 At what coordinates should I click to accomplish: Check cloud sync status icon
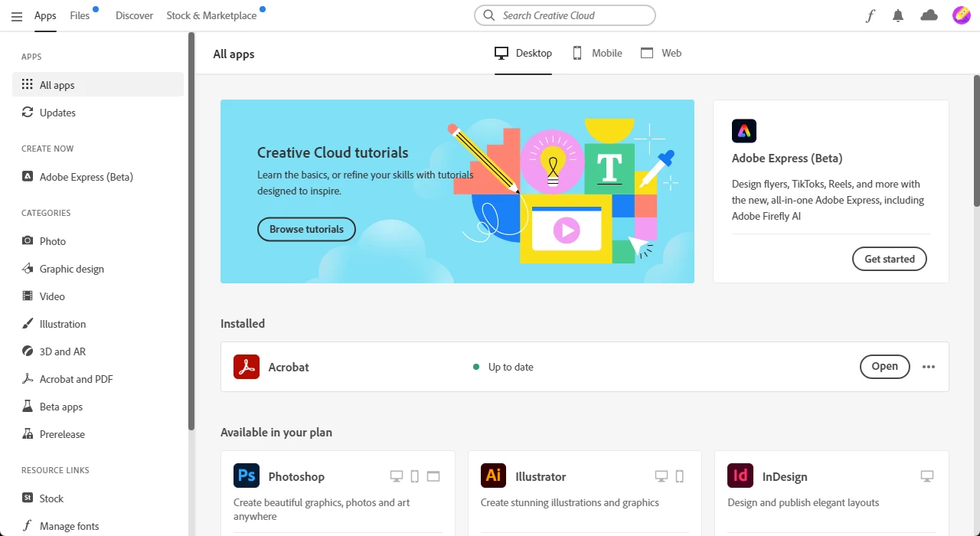(x=929, y=15)
